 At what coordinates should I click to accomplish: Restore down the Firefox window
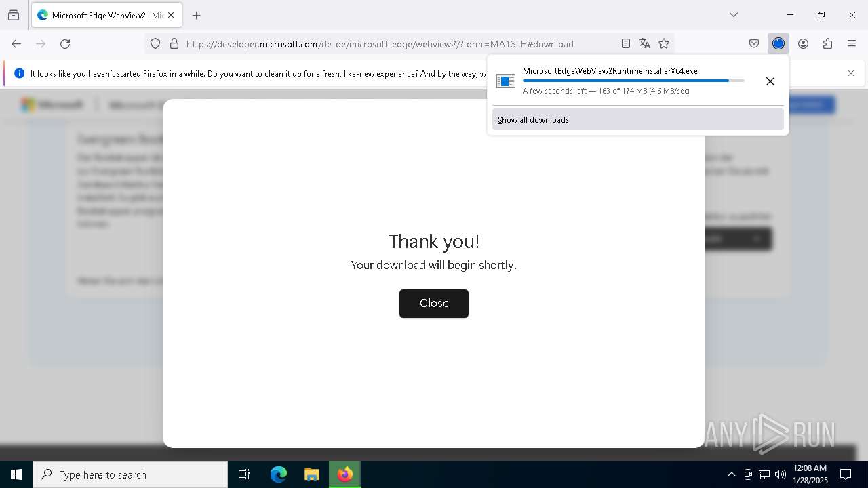(821, 15)
